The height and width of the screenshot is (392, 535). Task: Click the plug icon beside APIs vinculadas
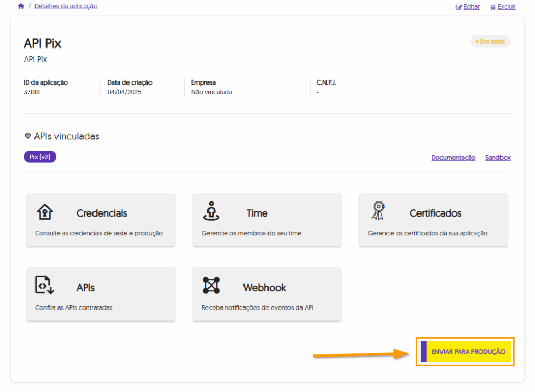[x=28, y=136]
